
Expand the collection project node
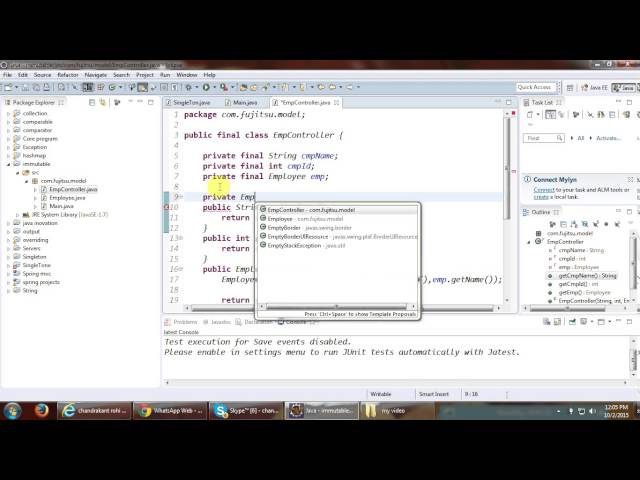pos(9,113)
